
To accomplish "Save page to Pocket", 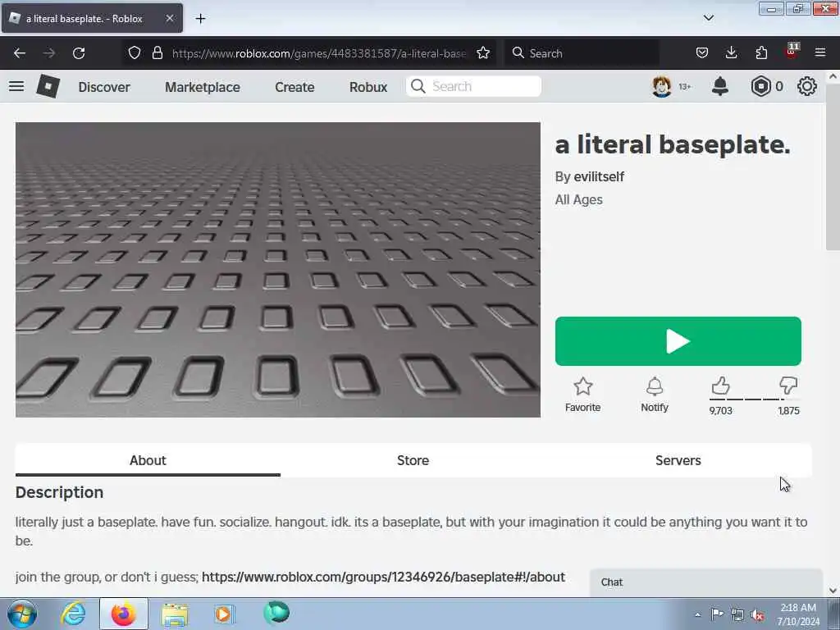I will point(702,53).
